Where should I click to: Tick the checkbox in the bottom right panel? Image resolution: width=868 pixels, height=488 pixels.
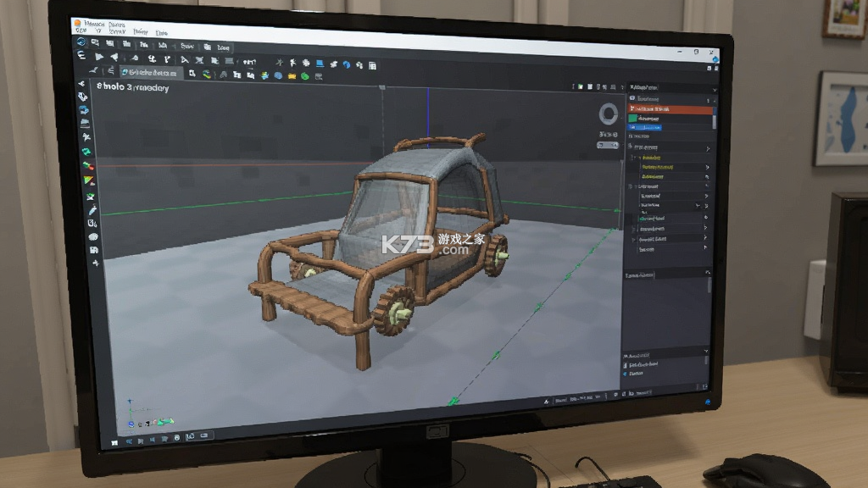[x=626, y=365]
